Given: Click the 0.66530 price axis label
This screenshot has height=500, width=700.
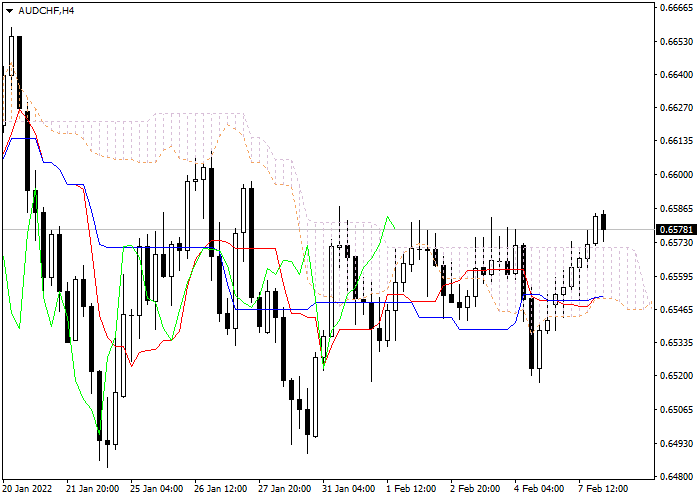Looking at the screenshot, I should (x=676, y=42).
